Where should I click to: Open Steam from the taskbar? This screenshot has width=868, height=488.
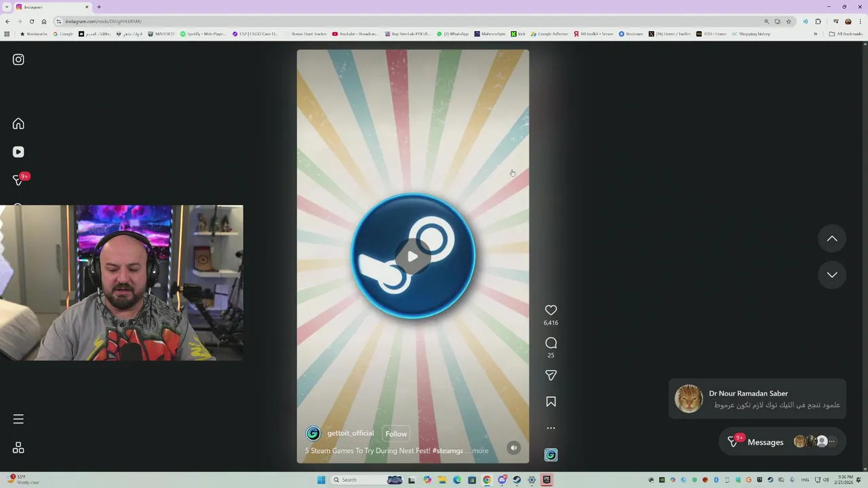coord(517,480)
